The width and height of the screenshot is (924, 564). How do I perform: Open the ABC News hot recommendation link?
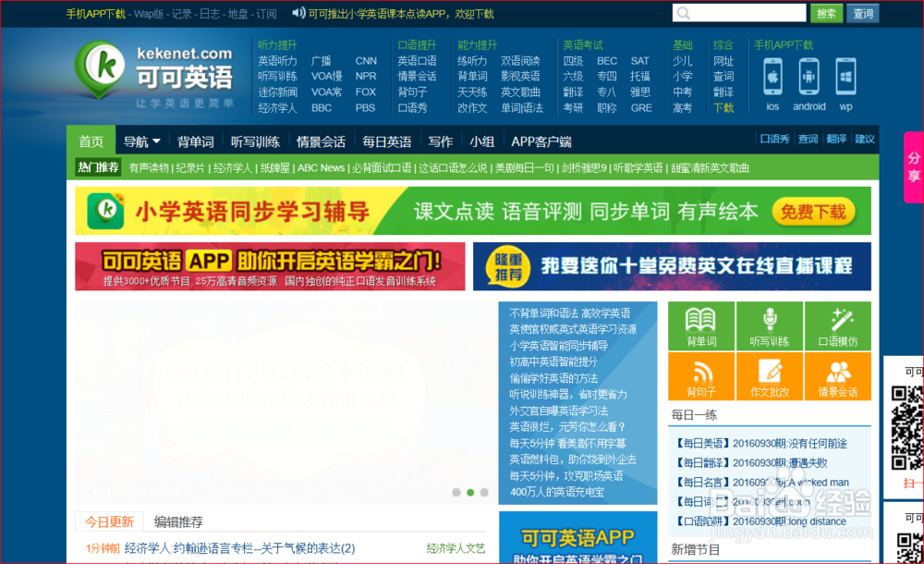point(321,168)
